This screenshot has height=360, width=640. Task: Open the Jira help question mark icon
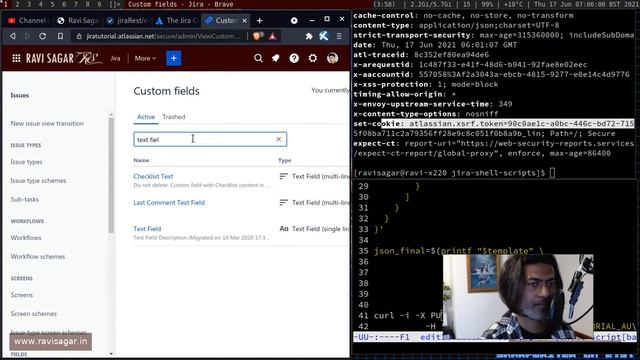click(294, 58)
